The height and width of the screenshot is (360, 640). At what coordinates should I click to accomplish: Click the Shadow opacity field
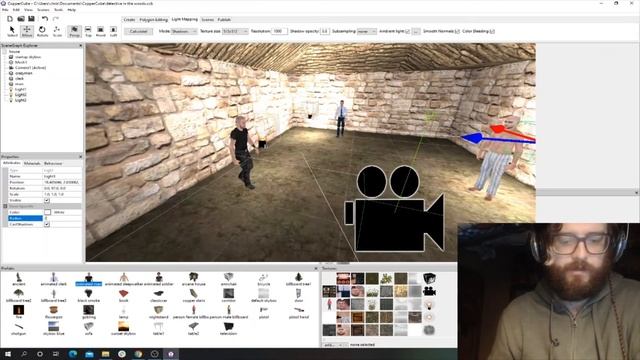click(325, 31)
